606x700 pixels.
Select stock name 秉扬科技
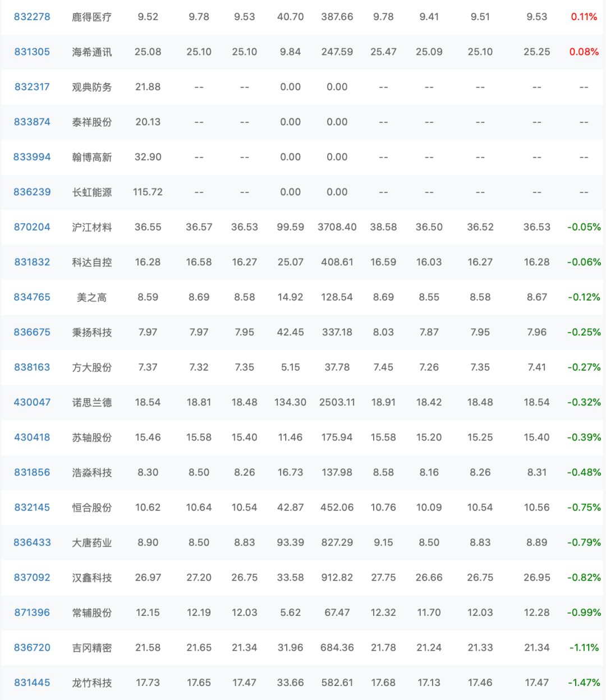pyautogui.click(x=92, y=332)
